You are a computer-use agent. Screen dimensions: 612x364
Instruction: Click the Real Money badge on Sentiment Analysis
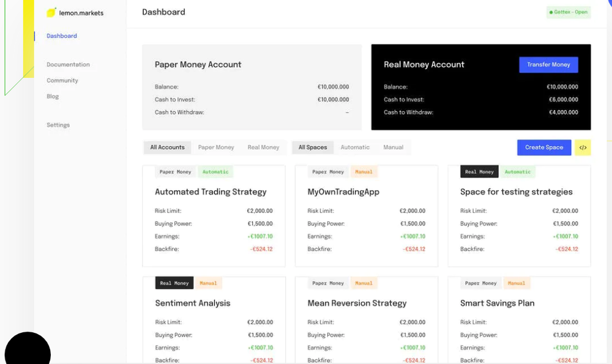pyautogui.click(x=174, y=283)
